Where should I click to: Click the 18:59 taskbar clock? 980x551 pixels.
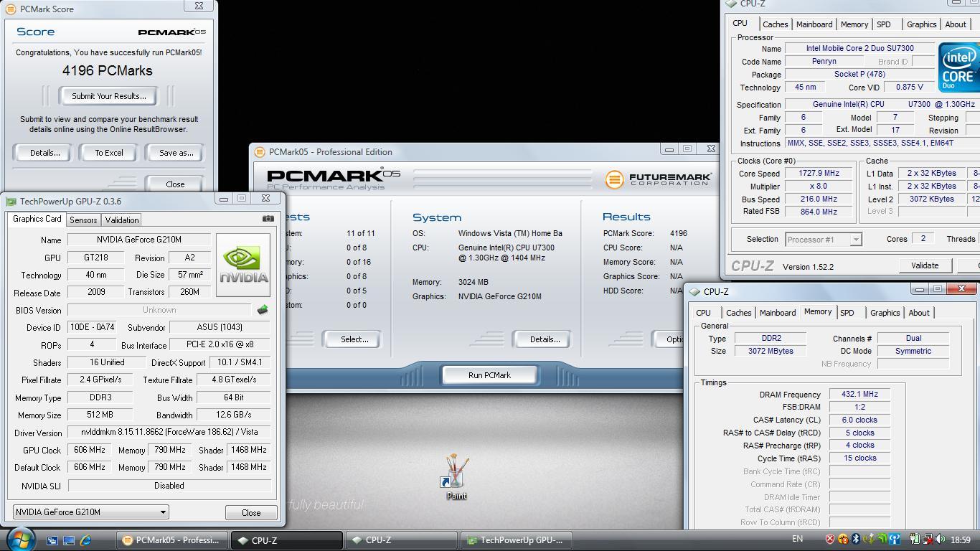click(960, 540)
